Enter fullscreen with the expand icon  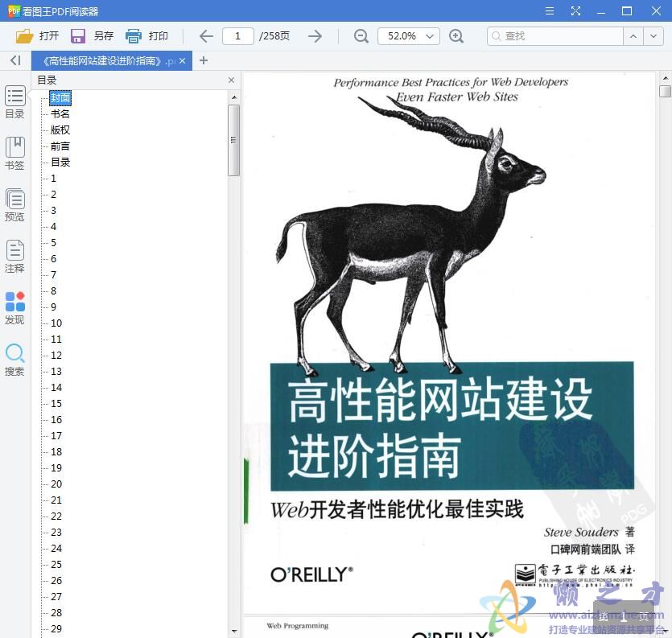click(575, 11)
